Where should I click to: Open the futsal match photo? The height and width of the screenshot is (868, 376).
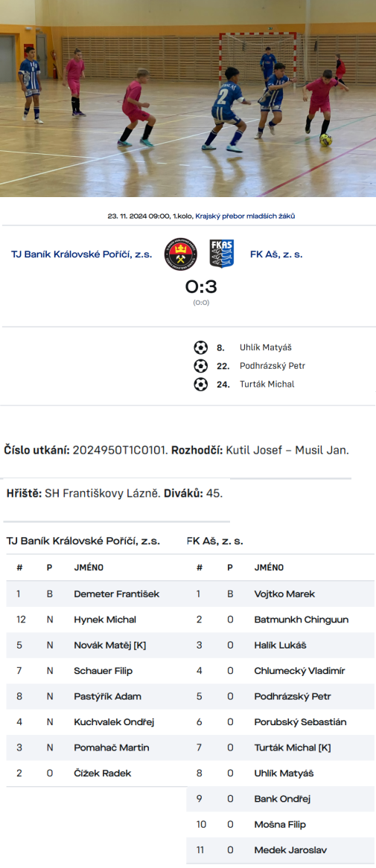pyautogui.click(x=188, y=98)
